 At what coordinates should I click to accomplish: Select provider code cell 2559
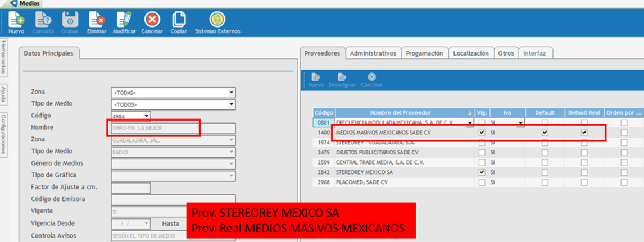pyautogui.click(x=324, y=162)
